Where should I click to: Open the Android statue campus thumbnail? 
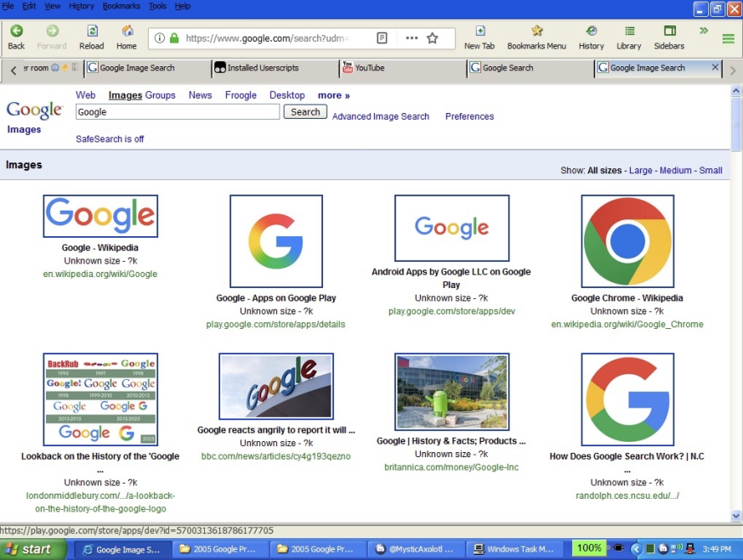tap(452, 392)
